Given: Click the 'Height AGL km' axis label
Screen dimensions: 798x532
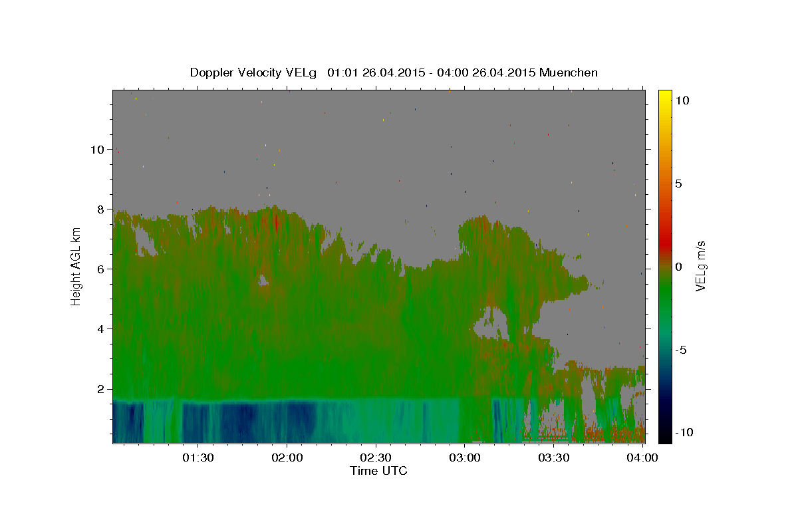Looking at the screenshot, I should (76, 265).
